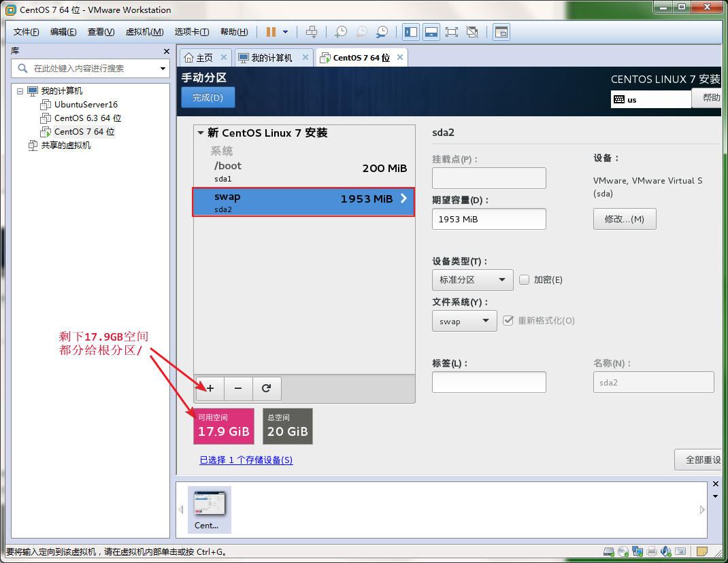The image size is (728, 563).
Task: Toggle the 重新格式化(O) checkbox
Action: [x=508, y=321]
